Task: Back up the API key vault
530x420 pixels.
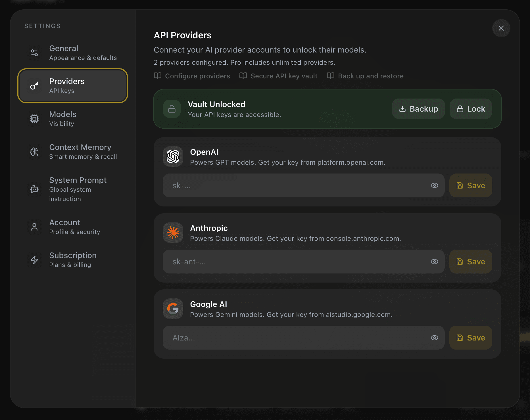Action: point(418,109)
